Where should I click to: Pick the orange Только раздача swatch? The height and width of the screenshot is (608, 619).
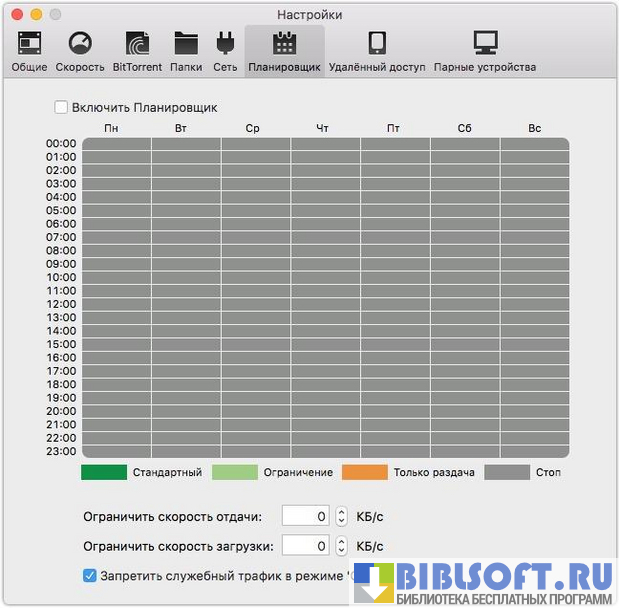[364, 472]
